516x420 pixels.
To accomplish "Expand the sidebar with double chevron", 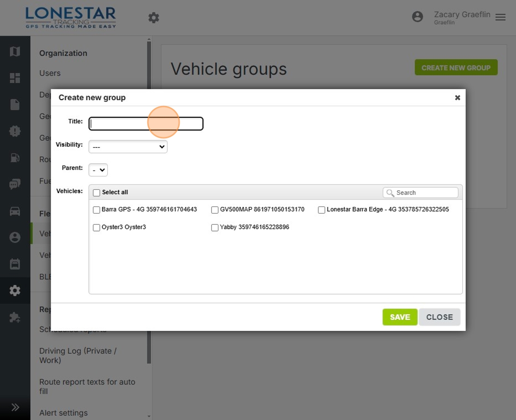I will (x=15, y=407).
